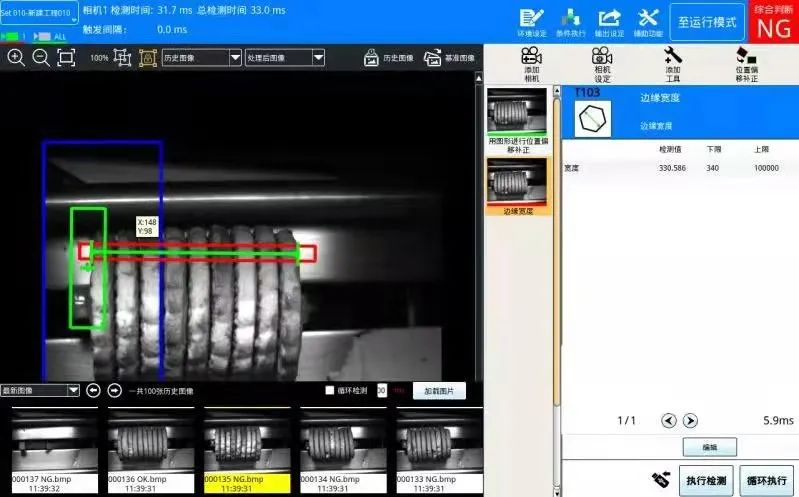The width and height of the screenshot is (799, 497).
Task: Open 位置偏移补正 position offset correction
Action: [x=746, y=64]
